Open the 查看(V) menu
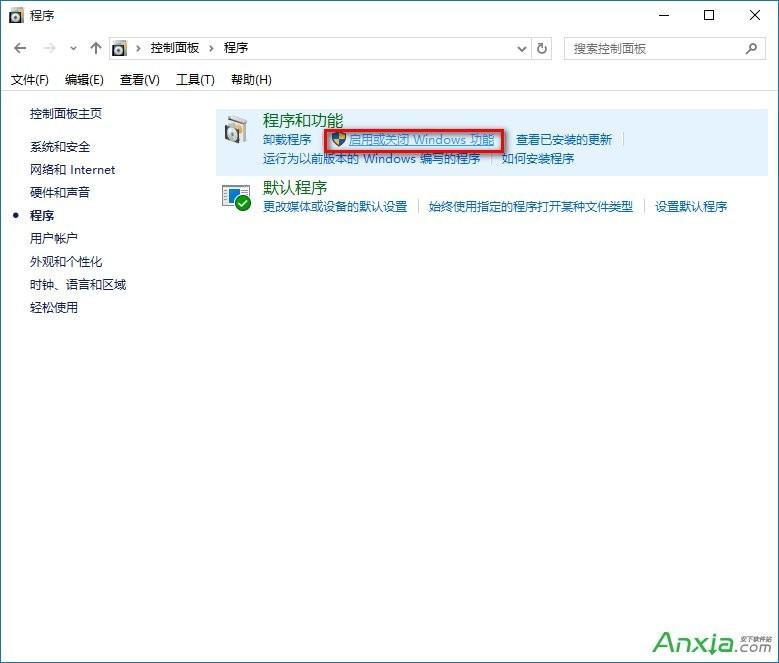This screenshot has height=663, width=779. click(140, 80)
